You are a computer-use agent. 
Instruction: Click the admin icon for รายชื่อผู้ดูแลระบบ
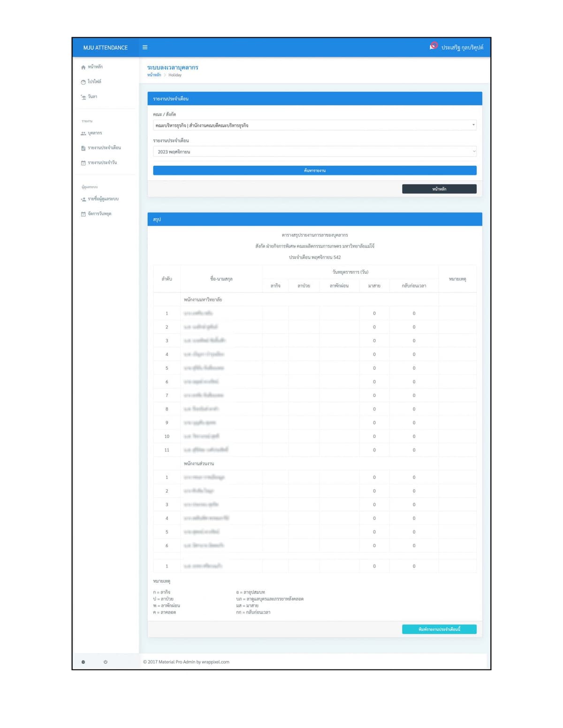(84, 199)
